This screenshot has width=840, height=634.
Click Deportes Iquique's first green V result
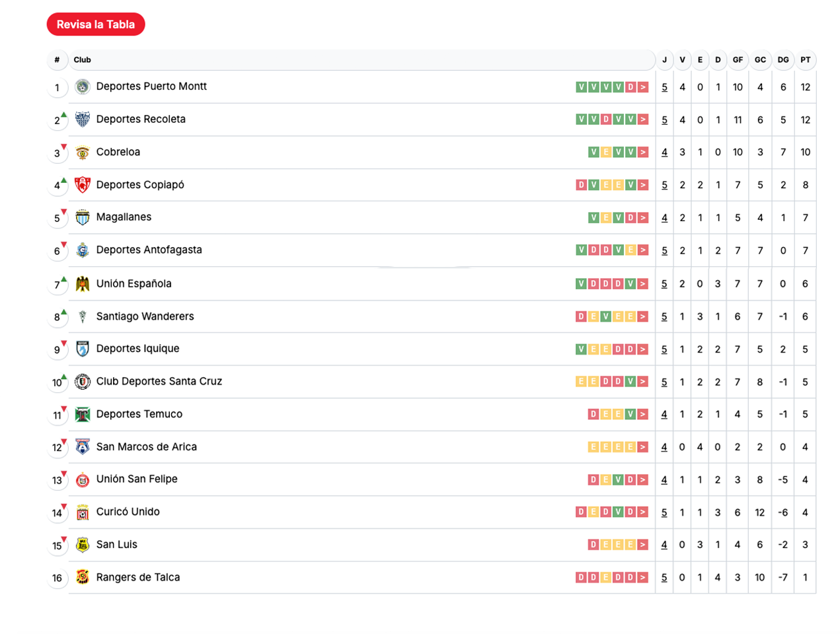coord(581,349)
